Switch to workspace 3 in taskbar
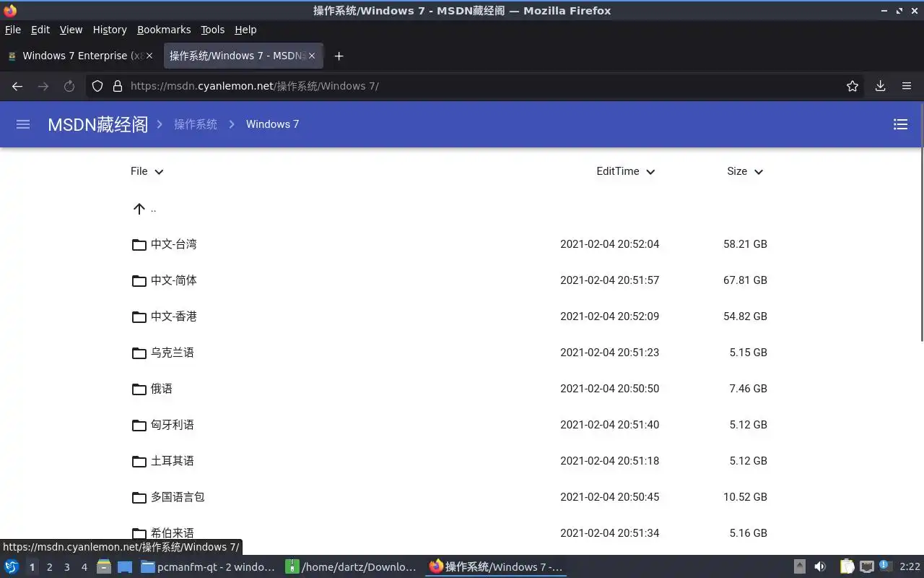This screenshot has height=578, width=924. click(x=66, y=567)
